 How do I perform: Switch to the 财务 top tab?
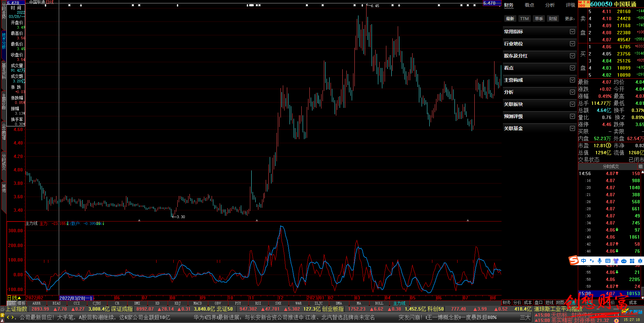(509, 5)
